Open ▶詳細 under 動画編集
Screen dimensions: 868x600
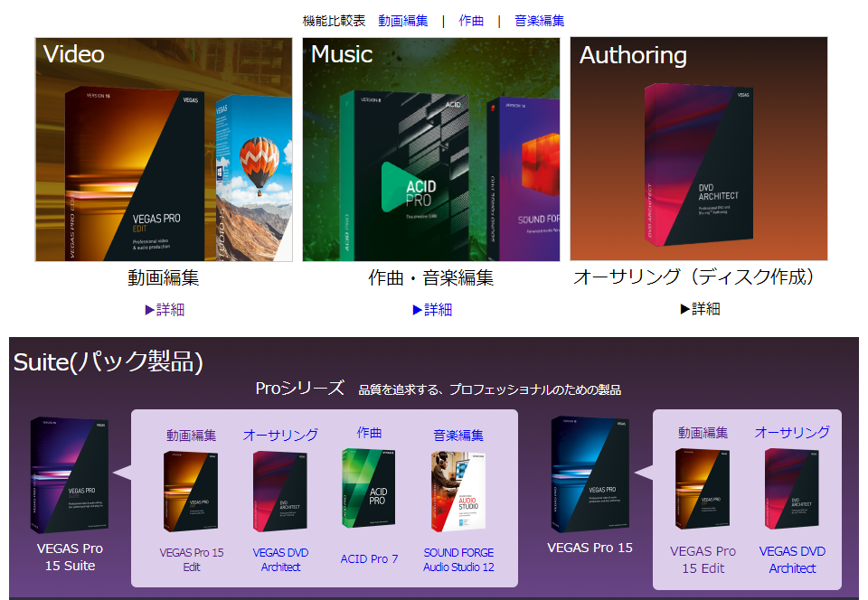point(165,310)
